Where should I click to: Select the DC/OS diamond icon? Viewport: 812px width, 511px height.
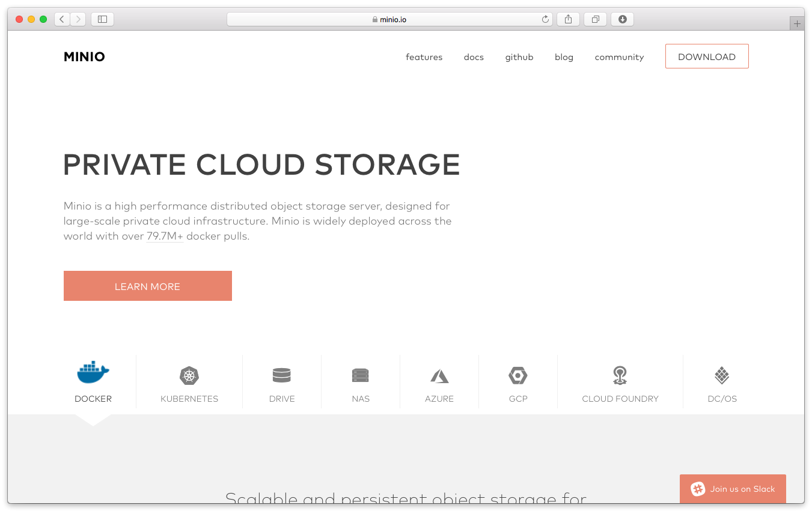pyautogui.click(x=722, y=376)
